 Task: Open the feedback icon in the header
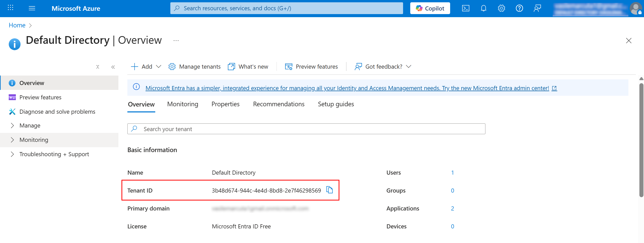pyautogui.click(x=537, y=8)
